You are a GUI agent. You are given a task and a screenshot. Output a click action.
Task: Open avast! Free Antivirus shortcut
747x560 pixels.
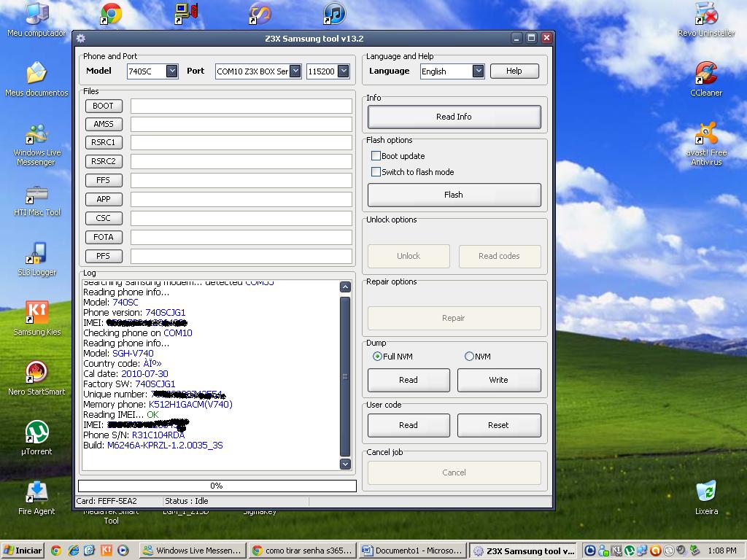pos(706,144)
